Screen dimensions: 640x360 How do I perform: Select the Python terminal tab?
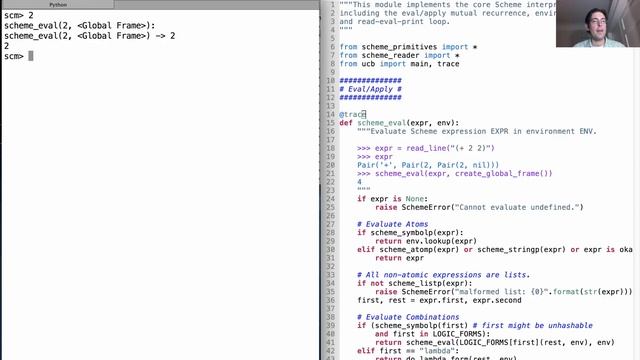[58, 4]
